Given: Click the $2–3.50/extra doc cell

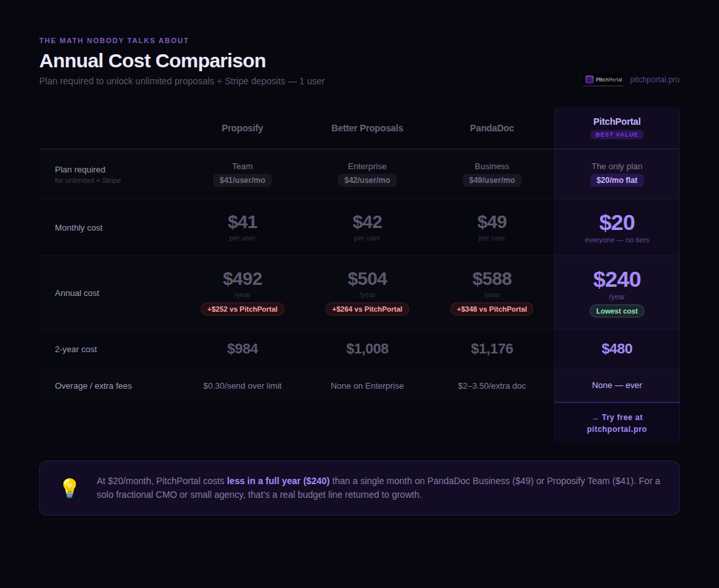Looking at the screenshot, I should [492, 386].
